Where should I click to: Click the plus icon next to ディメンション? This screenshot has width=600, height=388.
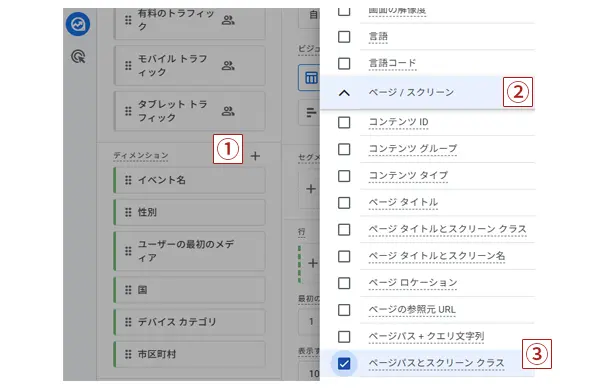click(x=255, y=156)
